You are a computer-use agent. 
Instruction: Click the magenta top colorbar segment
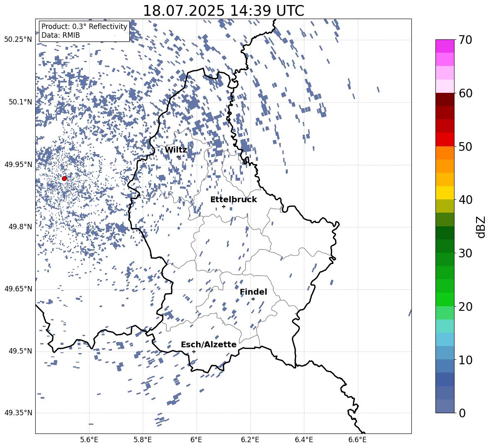tap(445, 46)
